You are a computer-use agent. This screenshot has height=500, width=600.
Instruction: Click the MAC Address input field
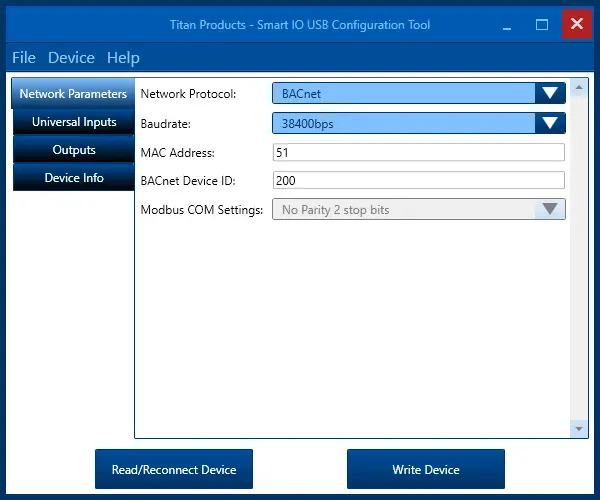click(x=418, y=152)
